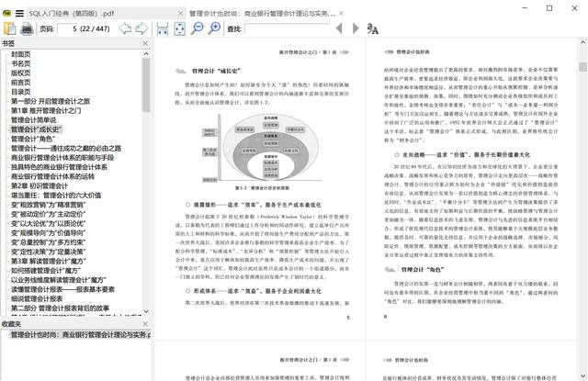This screenshot has height=381, width=588.
Task: Close the 管理会计也时尚 tab
Action: [x=341, y=14]
